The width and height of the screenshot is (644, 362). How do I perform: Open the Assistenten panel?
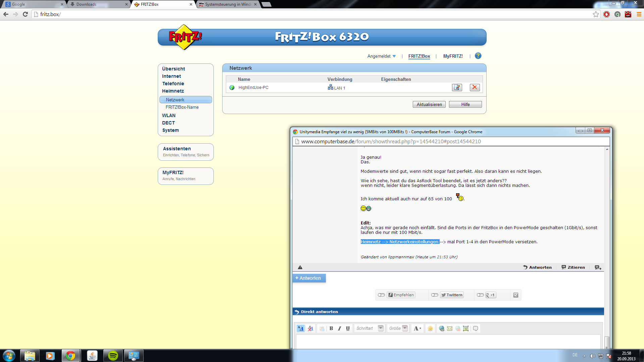[186, 152]
